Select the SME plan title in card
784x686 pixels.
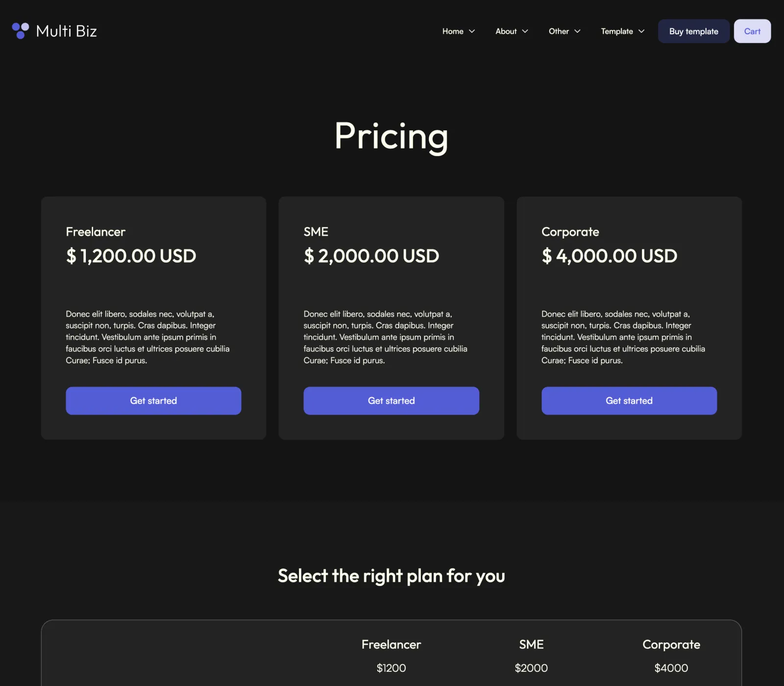316,232
